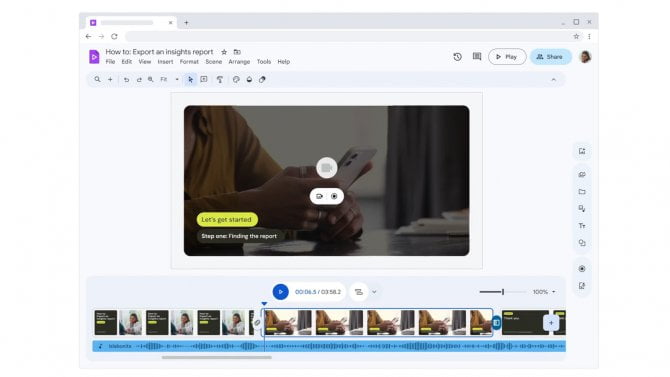
Task: Redo the last action
Action: (139, 80)
